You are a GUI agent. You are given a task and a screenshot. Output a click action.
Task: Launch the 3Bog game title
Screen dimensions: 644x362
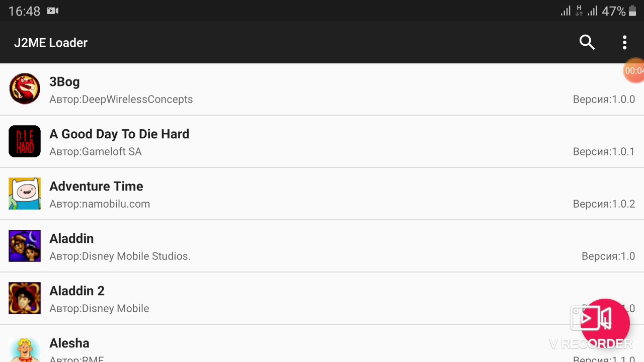[64, 82]
